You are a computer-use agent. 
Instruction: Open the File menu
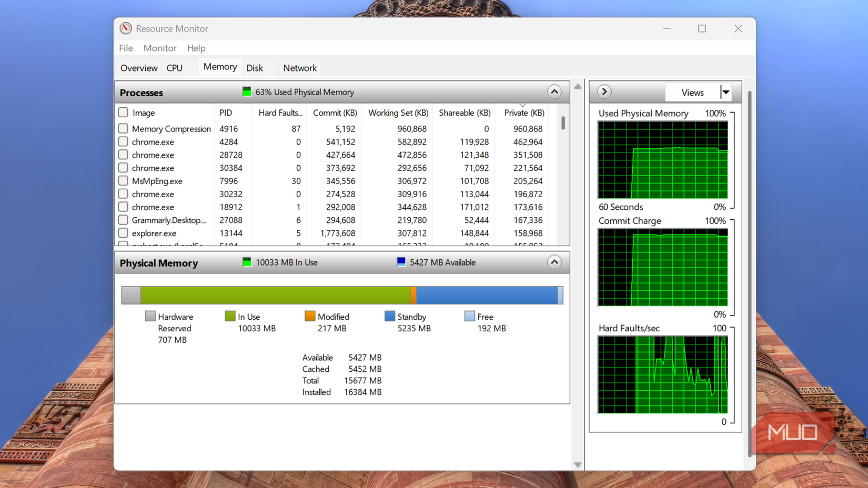click(x=126, y=48)
